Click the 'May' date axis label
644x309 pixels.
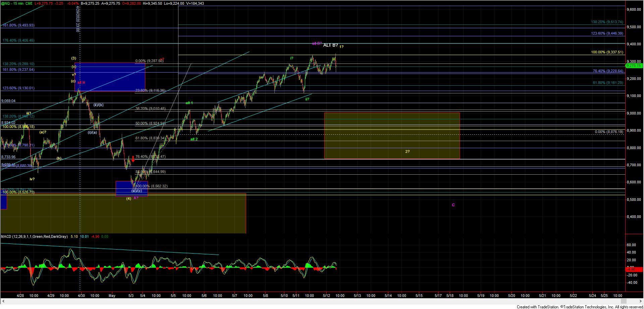pos(112,296)
